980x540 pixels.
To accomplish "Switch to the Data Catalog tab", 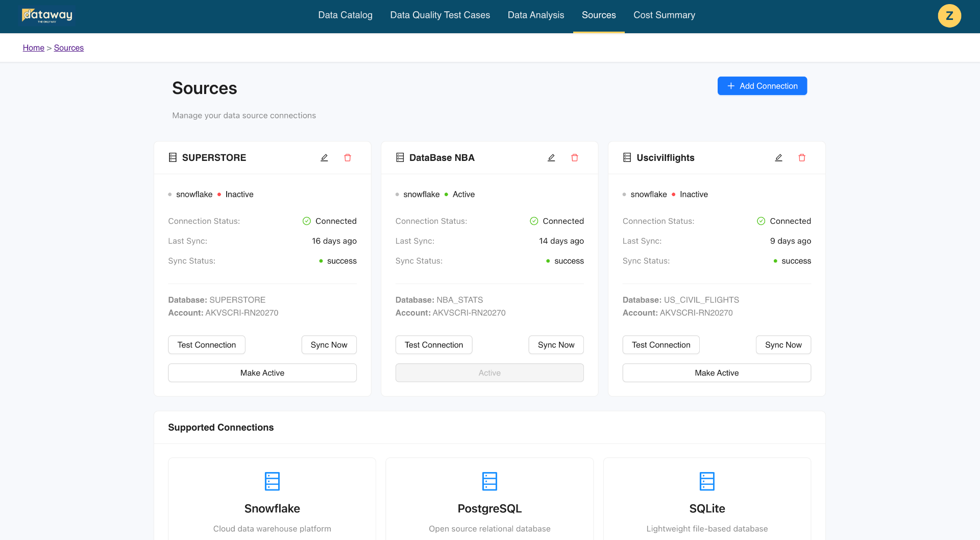I will [345, 15].
